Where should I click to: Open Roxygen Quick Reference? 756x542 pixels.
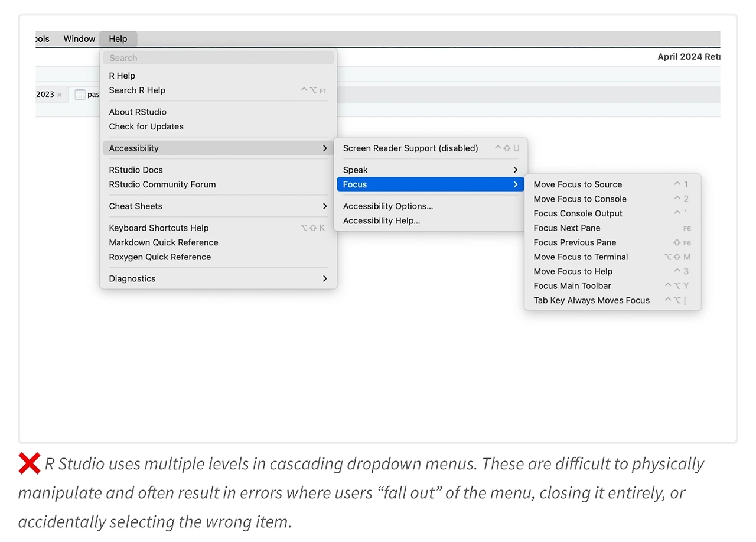pyautogui.click(x=219, y=257)
